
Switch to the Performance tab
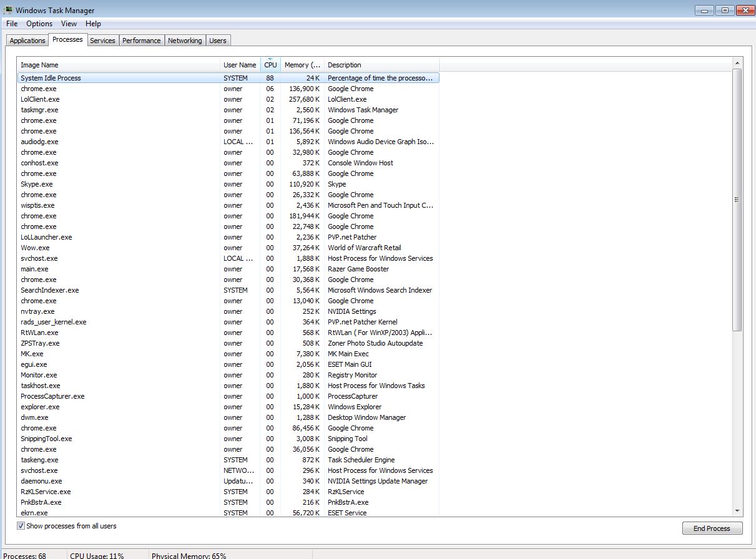pyautogui.click(x=142, y=41)
